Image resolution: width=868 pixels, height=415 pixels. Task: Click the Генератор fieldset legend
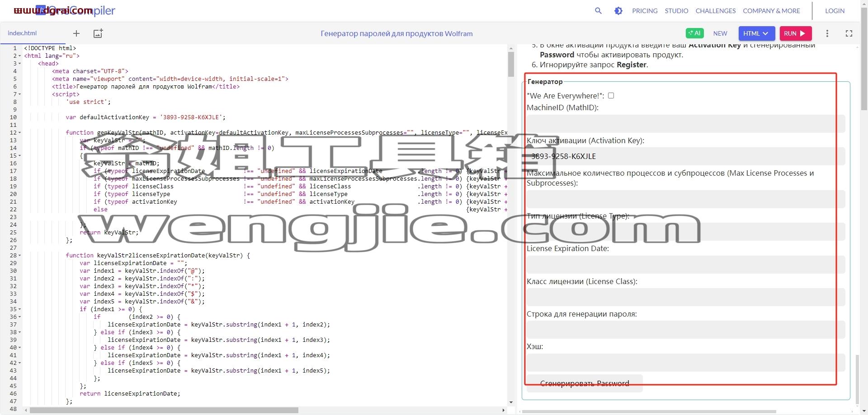click(545, 82)
